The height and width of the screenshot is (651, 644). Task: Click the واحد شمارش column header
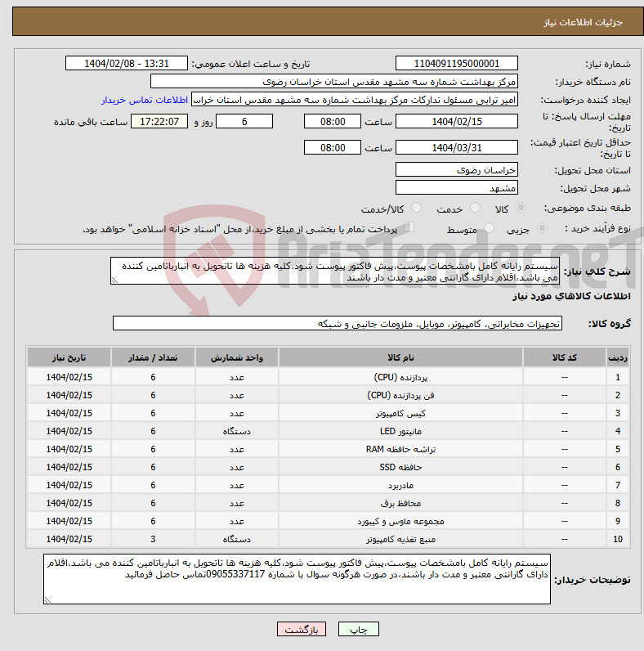[x=236, y=357]
